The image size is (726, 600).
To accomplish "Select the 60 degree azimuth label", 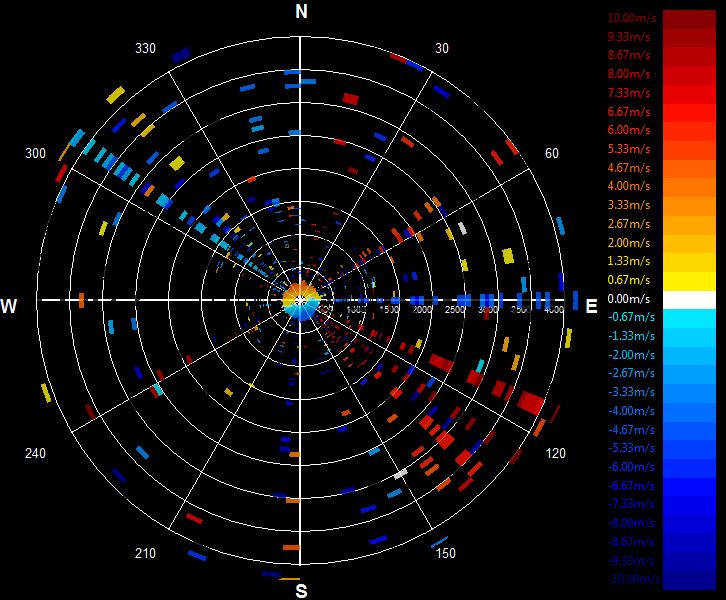I will pos(551,153).
